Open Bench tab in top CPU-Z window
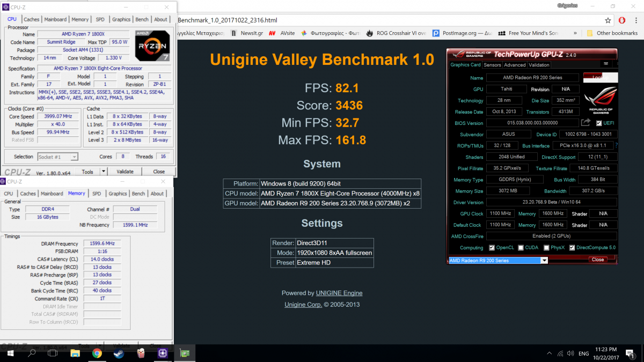 [x=142, y=19]
